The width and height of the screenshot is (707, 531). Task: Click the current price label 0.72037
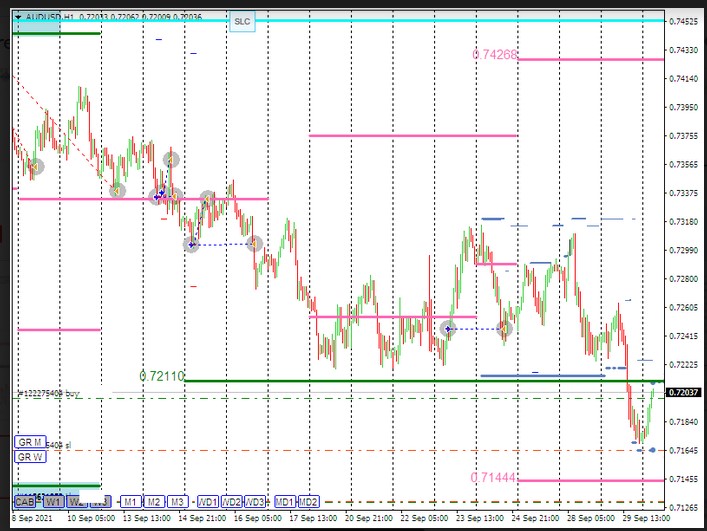click(683, 394)
